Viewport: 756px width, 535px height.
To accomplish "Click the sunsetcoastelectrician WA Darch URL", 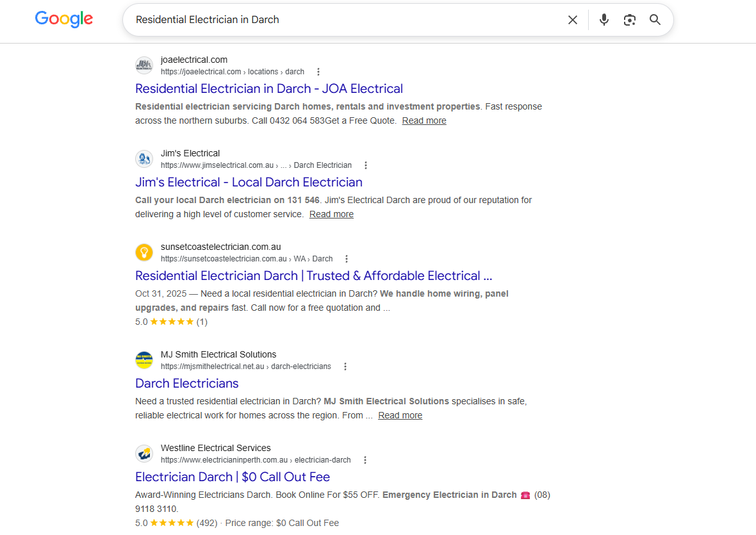I will click(247, 259).
